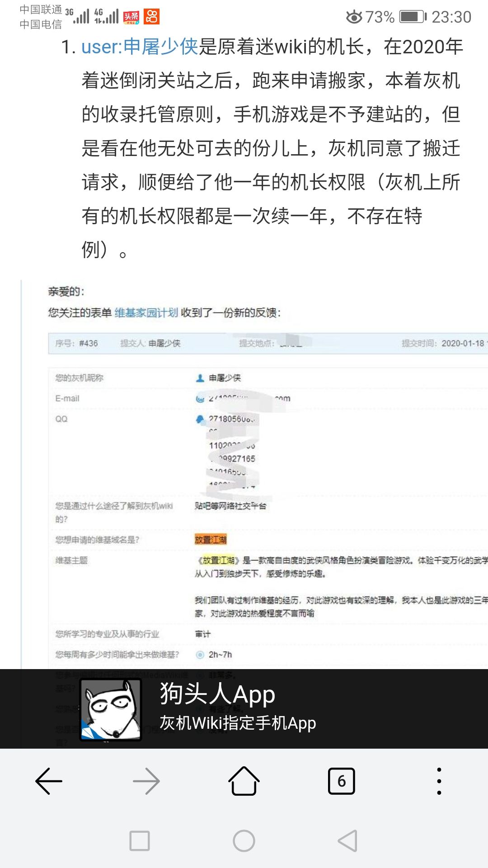Tap the 狗头人App dog avatar icon
The width and height of the screenshot is (488, 868).
(111, 709)
